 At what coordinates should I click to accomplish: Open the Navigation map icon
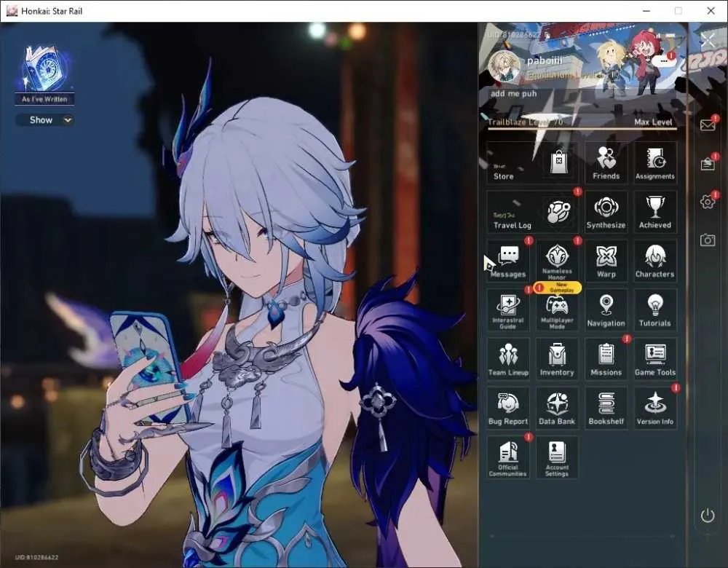(x=606, y=309)
